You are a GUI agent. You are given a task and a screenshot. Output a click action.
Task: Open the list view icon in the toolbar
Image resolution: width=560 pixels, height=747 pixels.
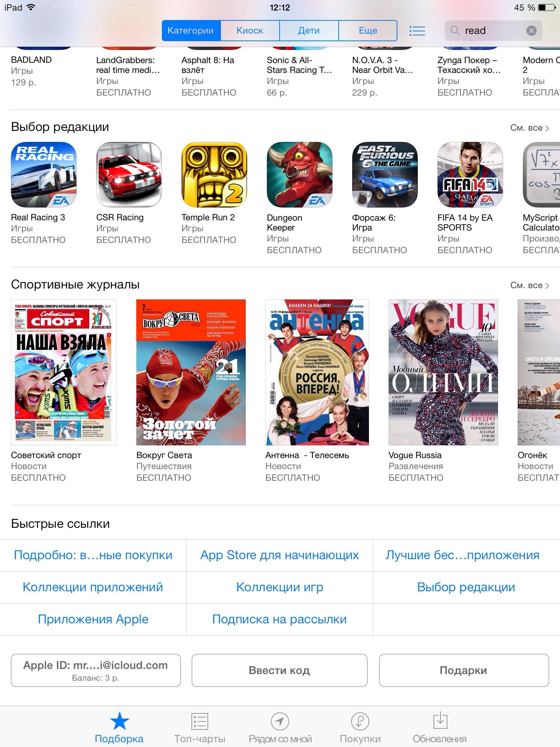pyautogui.click(x=417, y=31)
